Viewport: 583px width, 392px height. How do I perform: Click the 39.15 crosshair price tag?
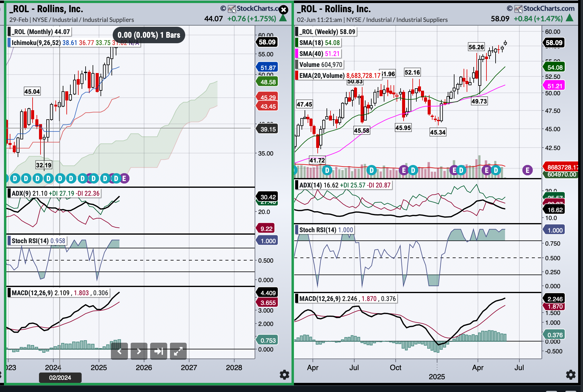(267, 129)
